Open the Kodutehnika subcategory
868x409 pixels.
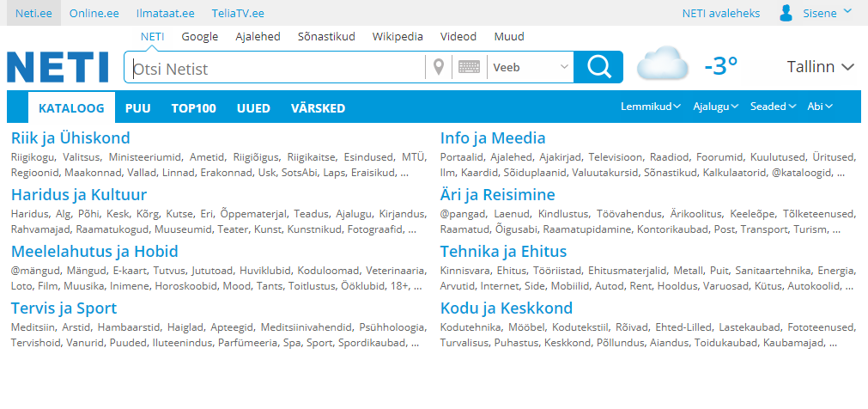(470, 327)
